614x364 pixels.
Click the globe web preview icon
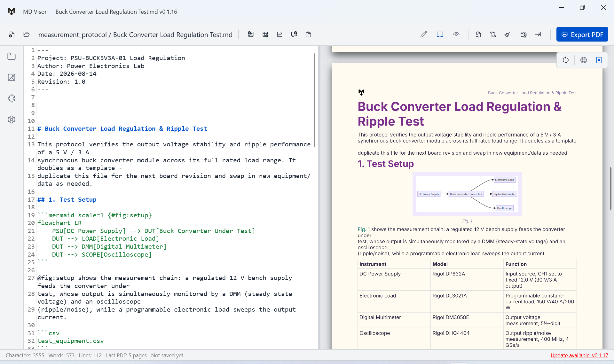point(584,60)
